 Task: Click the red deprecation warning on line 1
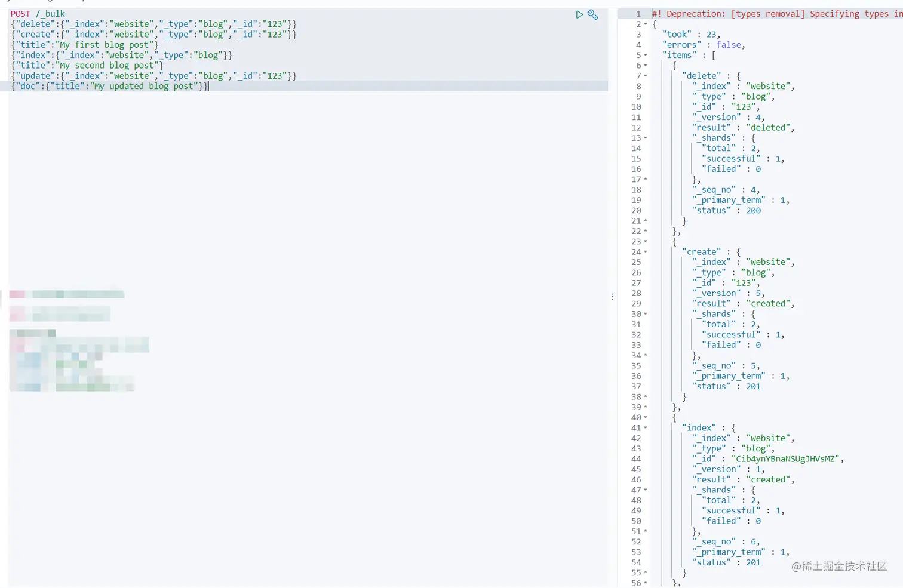tap(777, 14)
